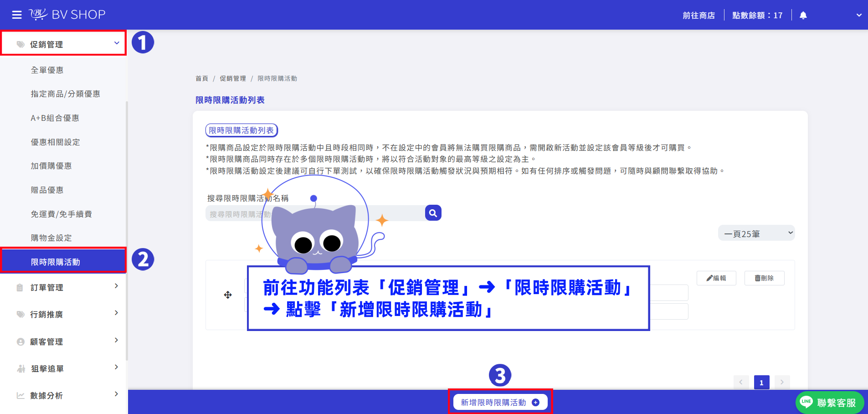This screenshot has width=868, height=414.
Task: Go to previous page arrow
Action: click(741, 382)
